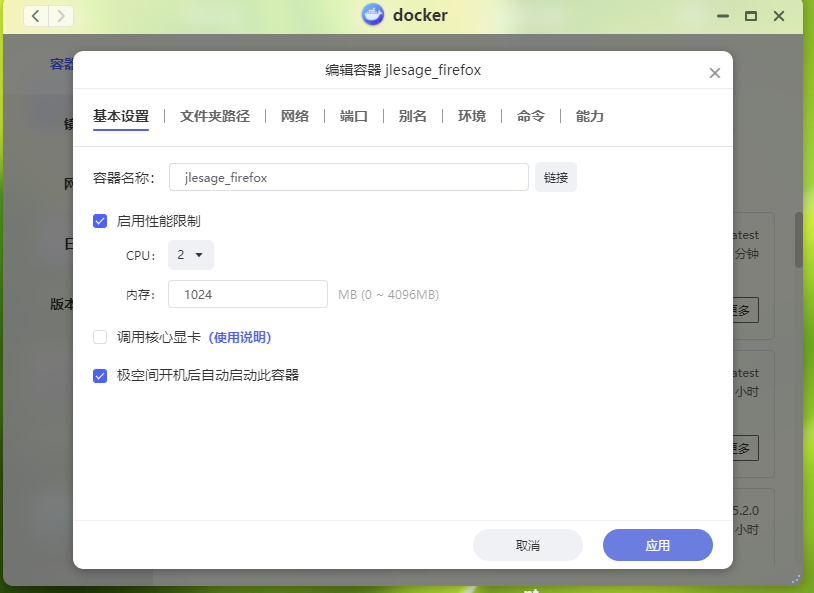Switch to the 环境 tab

(x=472, y=116)
